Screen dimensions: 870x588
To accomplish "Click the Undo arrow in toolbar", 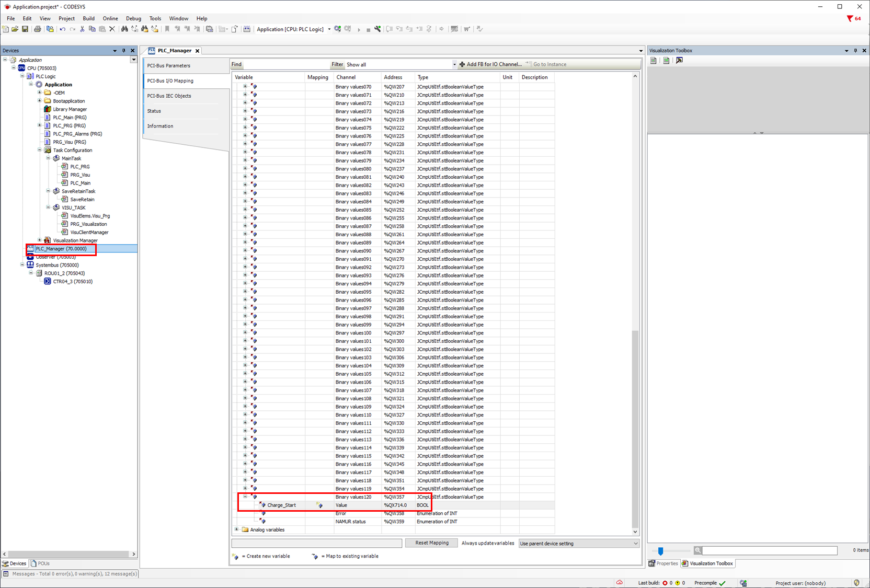I will click(62, 29).
